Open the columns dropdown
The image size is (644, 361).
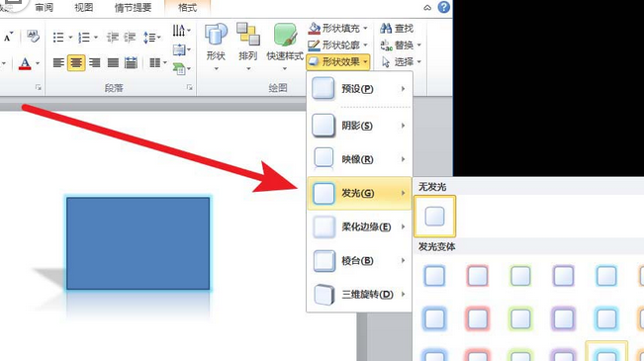pyautogui.click(x=158, y=63)
